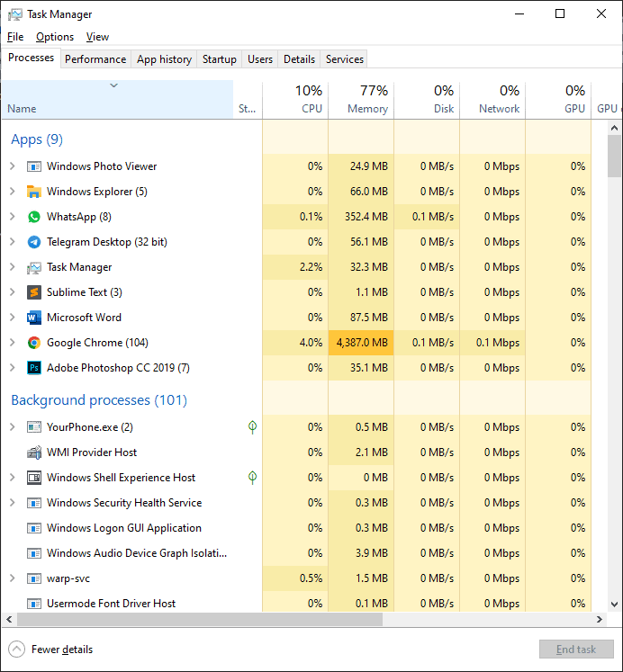Expand the WhatsApp (8) process group
Screen dimensions: 623x672
click(13, 217)
